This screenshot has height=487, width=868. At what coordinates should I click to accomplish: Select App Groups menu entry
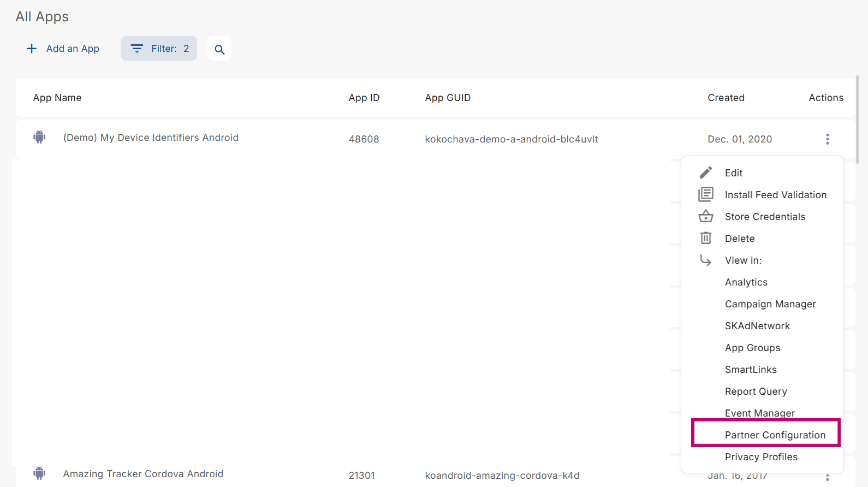click(x=752, y=348)
